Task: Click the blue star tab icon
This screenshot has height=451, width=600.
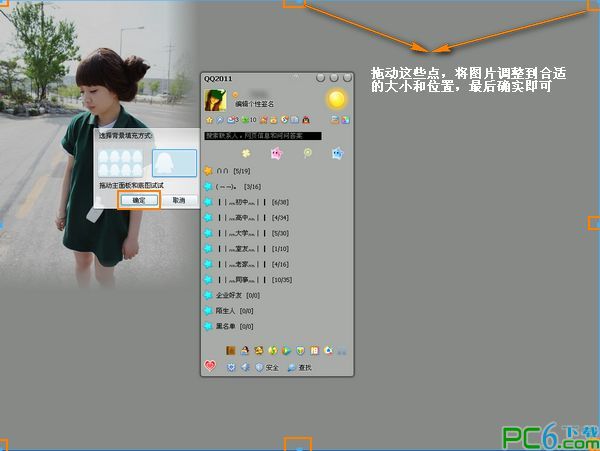Action: tap(337, 153)
